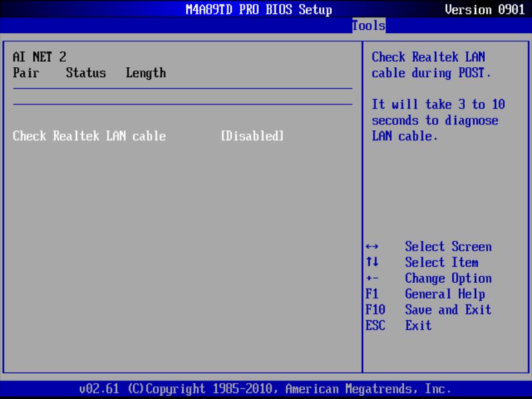Click the Version 0901 label
The image size is (532, 399).
coord(484,9)
